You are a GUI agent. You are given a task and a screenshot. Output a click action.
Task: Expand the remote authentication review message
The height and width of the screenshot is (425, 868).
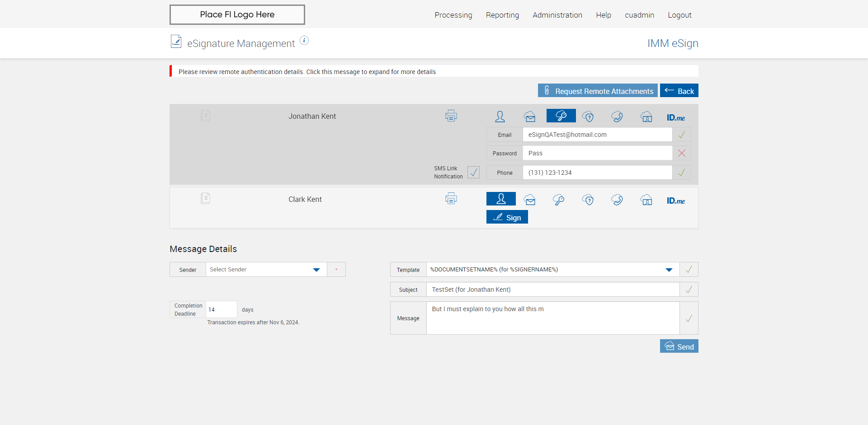(307, 72)
